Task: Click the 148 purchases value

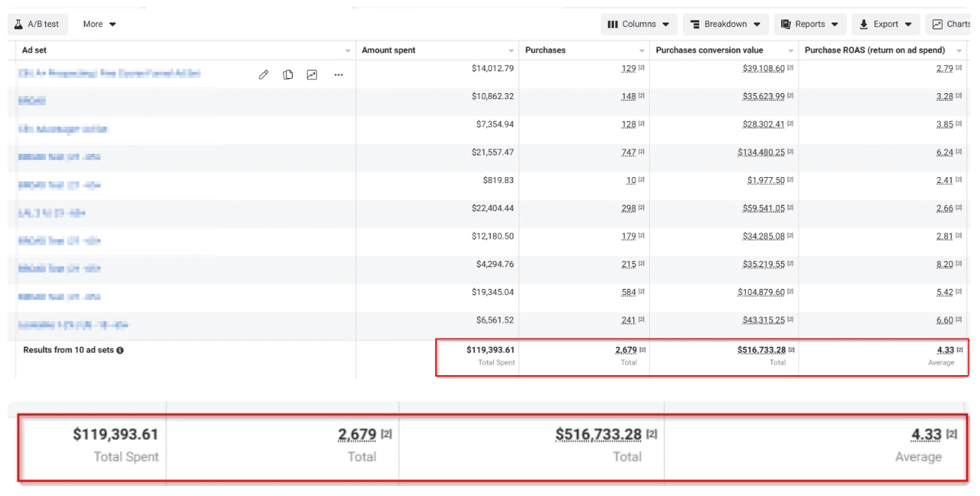Action: [x=628, y=97]
